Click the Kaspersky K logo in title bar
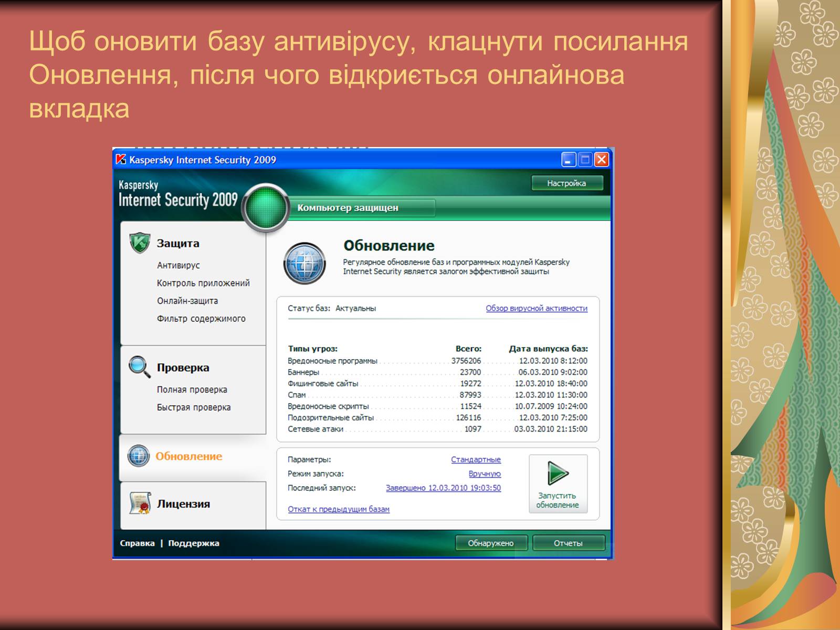Screen dimensions: 840x630 (121, 160)
